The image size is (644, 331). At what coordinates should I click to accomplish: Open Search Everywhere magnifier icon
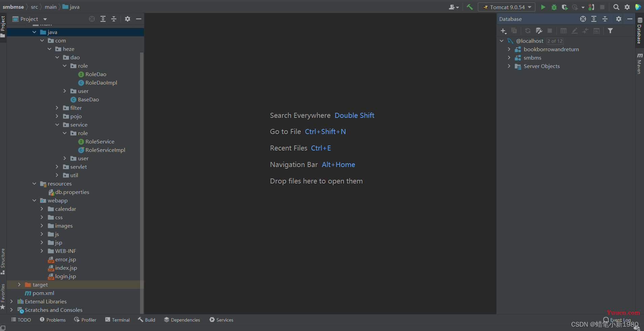[x=616, y=7]
